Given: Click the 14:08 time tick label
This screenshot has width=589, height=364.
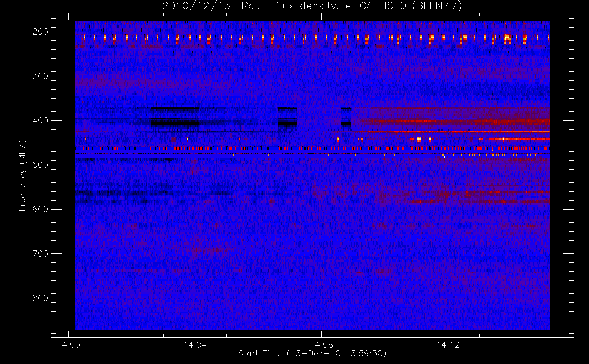Looking at the screenshot, I should (x=321, y=344).
